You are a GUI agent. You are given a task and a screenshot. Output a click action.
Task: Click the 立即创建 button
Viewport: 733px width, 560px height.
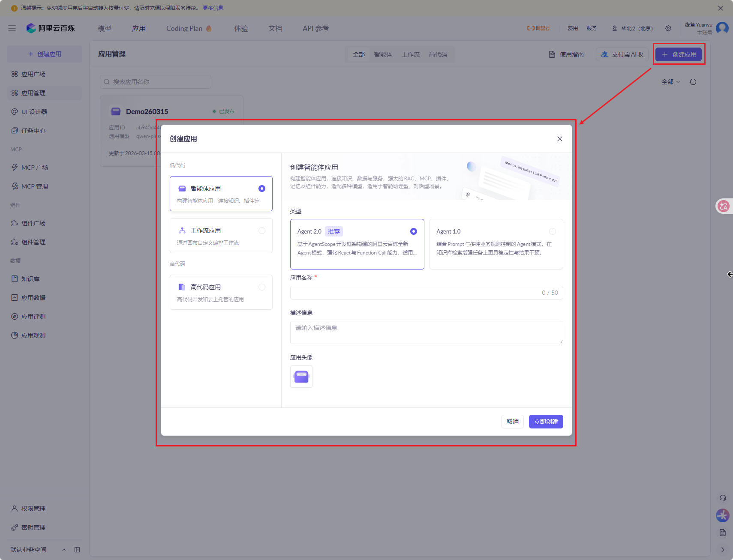[x=546, y=422]
